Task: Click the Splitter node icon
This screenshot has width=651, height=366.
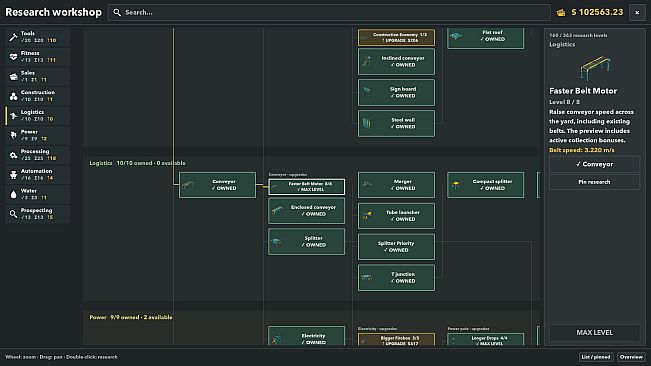Action: pos(277,242)
